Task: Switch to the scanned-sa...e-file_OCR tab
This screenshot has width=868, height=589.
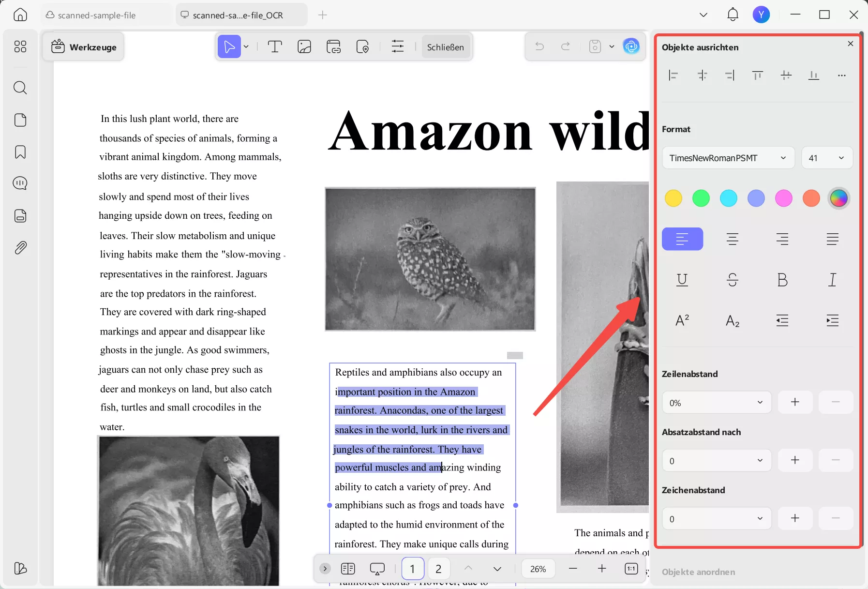Action: tap(241, 15)
